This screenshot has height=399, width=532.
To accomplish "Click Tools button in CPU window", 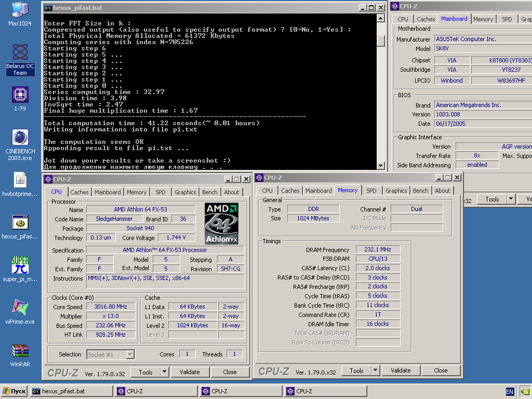I will pyautogui.click(x=145, y=372).
